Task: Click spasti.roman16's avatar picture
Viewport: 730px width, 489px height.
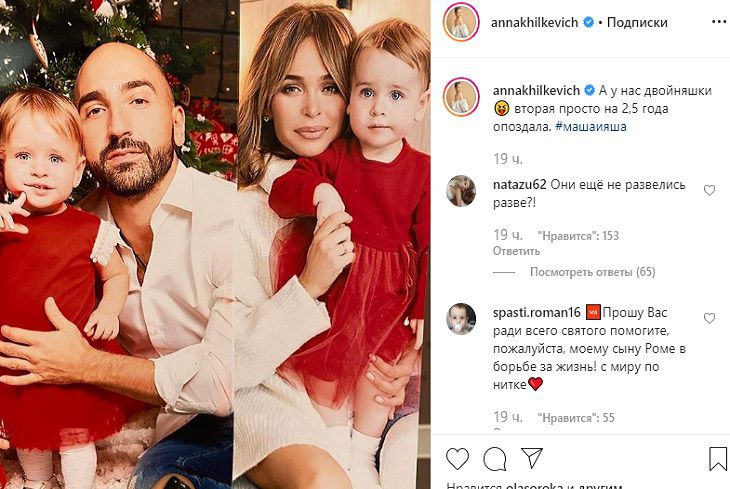Action: 461,319
